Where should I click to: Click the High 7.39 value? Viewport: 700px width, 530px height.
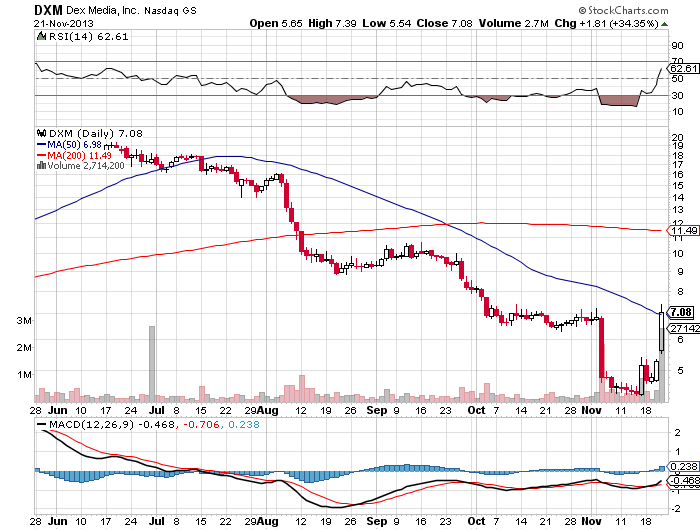(332, 23)
